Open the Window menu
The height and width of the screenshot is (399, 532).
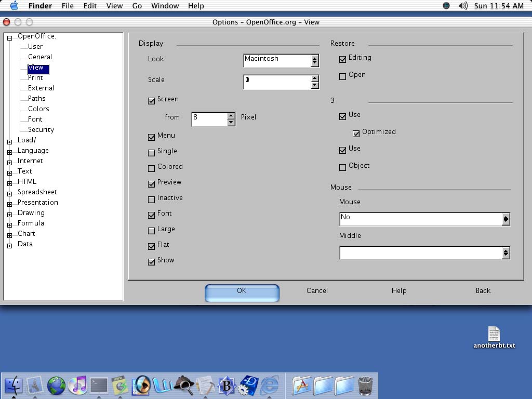pos(165,6)
